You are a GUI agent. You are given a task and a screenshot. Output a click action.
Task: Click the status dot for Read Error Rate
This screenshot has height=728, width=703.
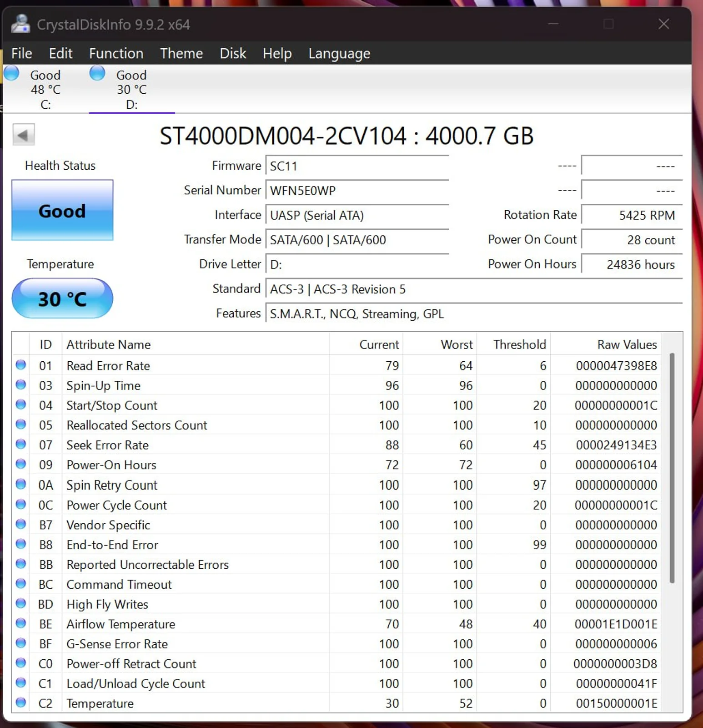[21, 365]
